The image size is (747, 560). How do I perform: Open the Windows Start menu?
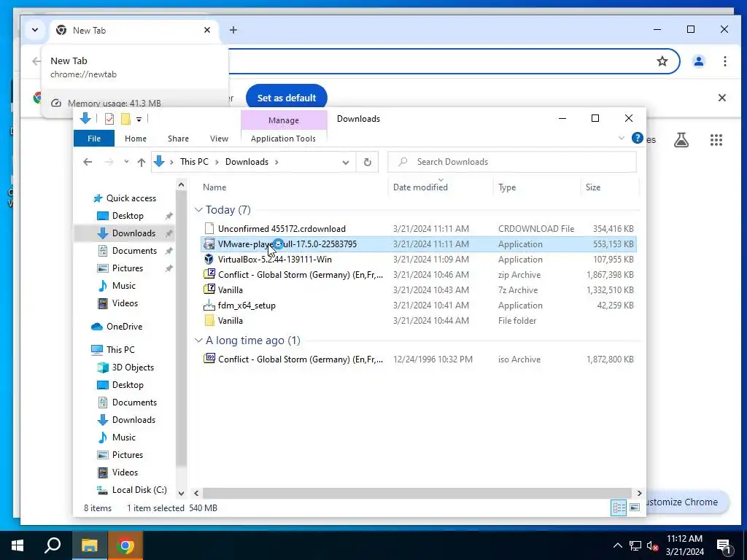click(x=18, y=545)
